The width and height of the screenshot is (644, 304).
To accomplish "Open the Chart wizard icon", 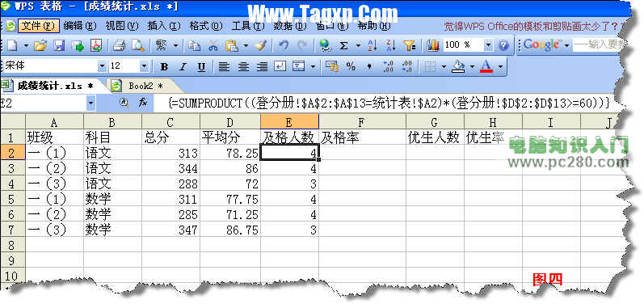I will coord(433,45).
